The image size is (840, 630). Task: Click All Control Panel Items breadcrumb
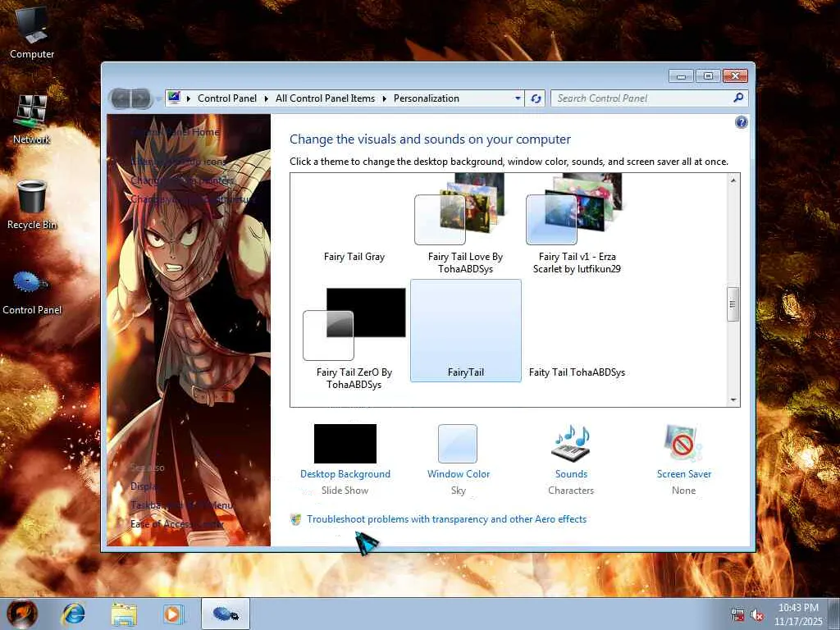click(325, 98)
